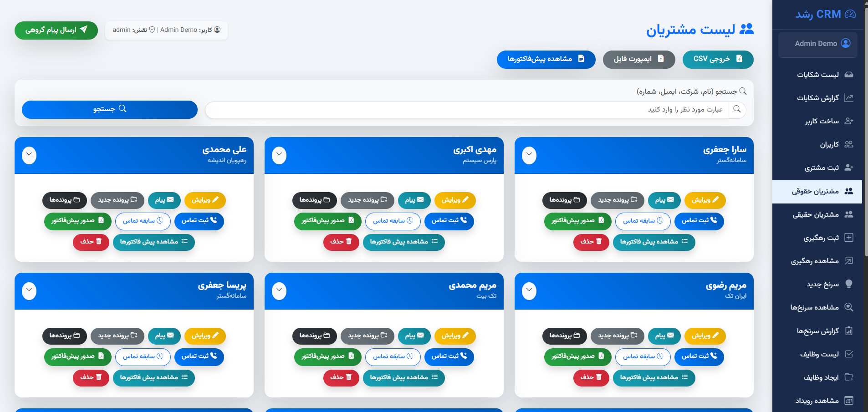This screenshot has height=412, width=868.
Task: Click the magnifier icon in search field
Action: [737, 109]
